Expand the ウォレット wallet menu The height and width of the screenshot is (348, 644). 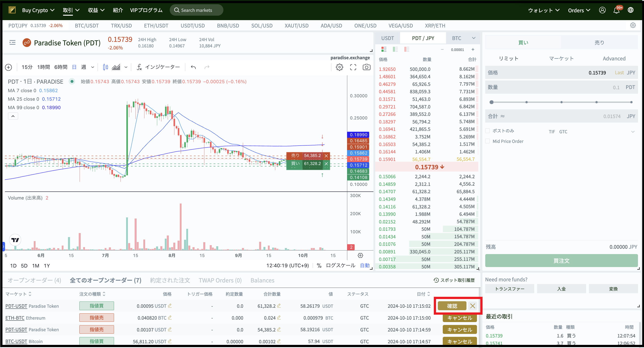(544, 10)
